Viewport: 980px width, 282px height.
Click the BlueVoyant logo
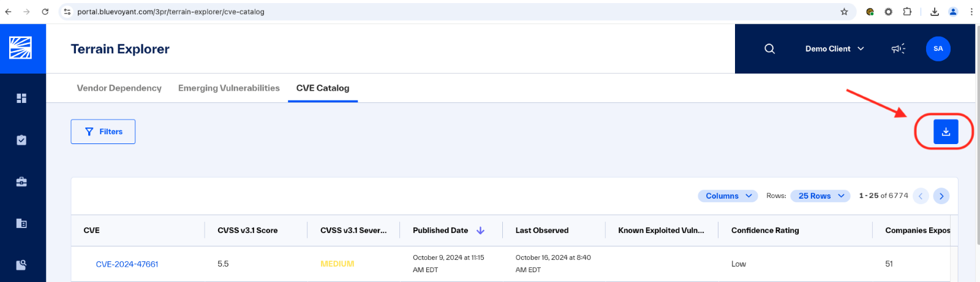(20, 48)
